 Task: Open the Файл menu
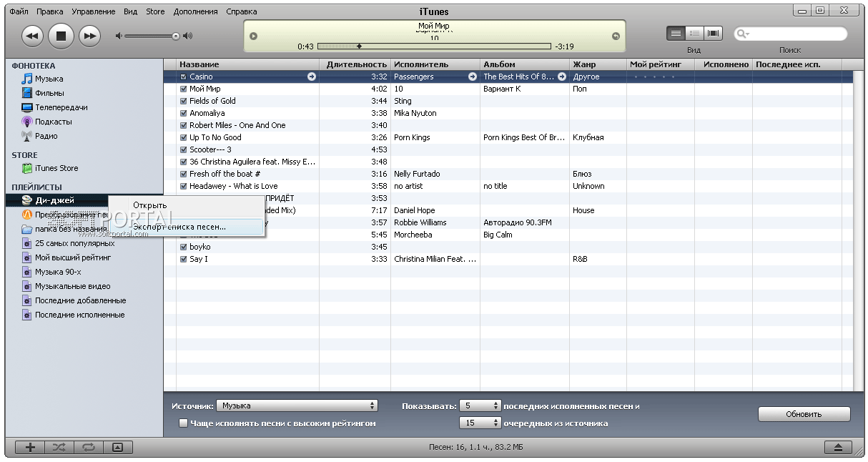(x=19, y=11)
